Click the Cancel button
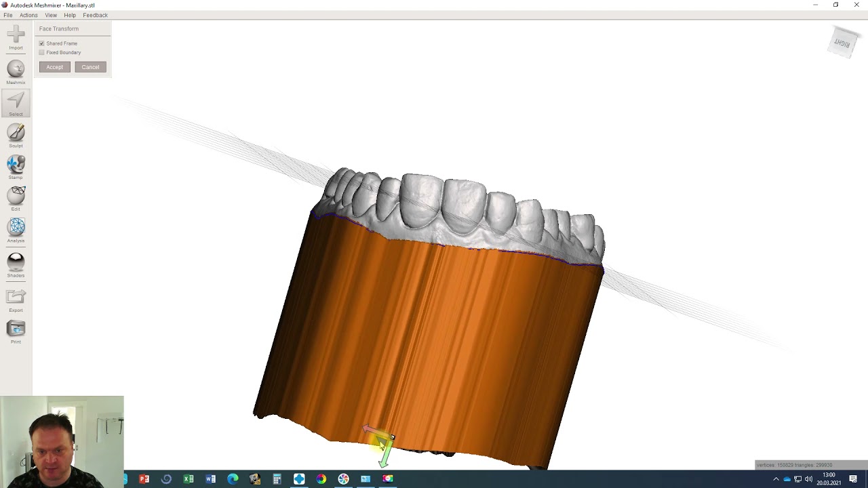 tap(90, 67)
